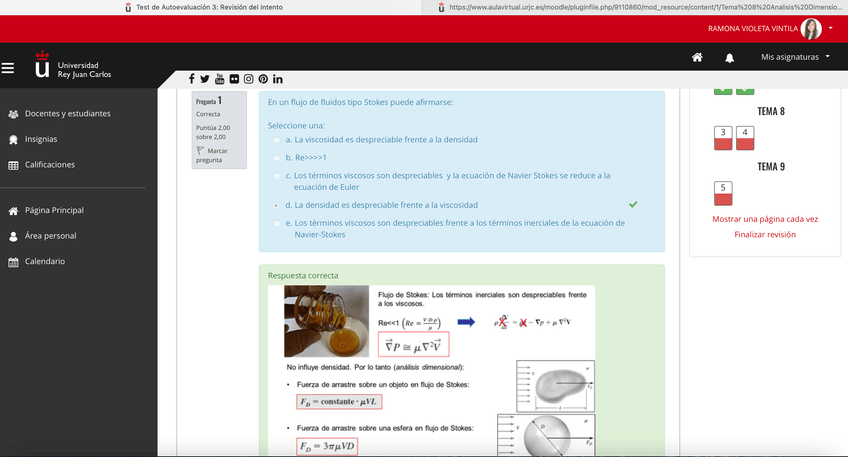Go to Página Principal
Image resolution: width=848 pixels, height=457 pixels.
54,210
